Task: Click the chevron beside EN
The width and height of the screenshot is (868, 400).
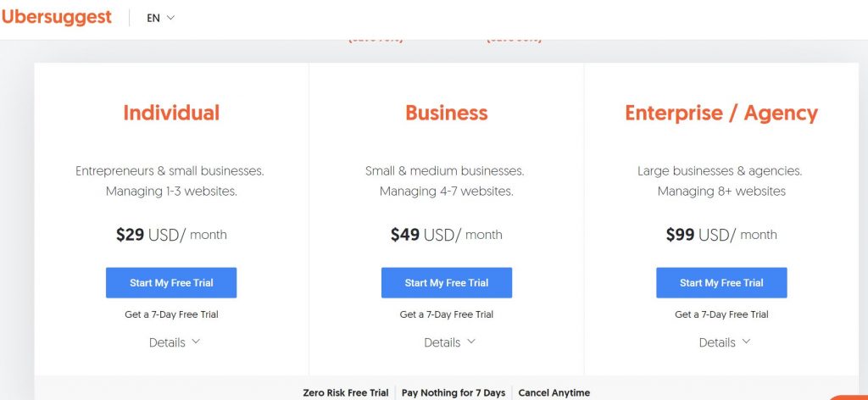Action: click(170, 18)
